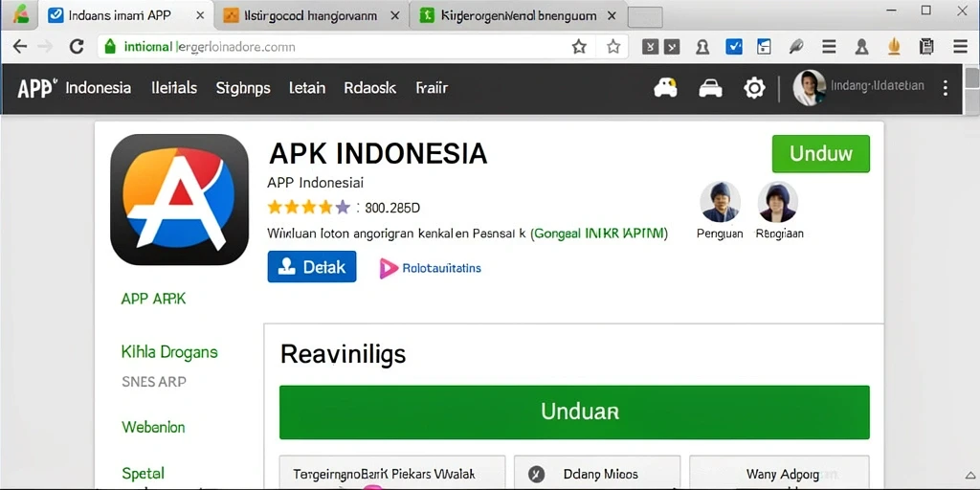Close the Indaans imam APP tab
This screenshot has width=980, height=490.
200,15
